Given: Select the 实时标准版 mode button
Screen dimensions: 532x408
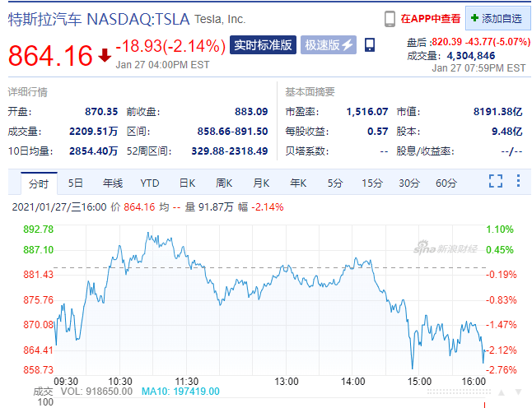Looking at the screenshot, I should pyautogui.click(x=262, y=44).
